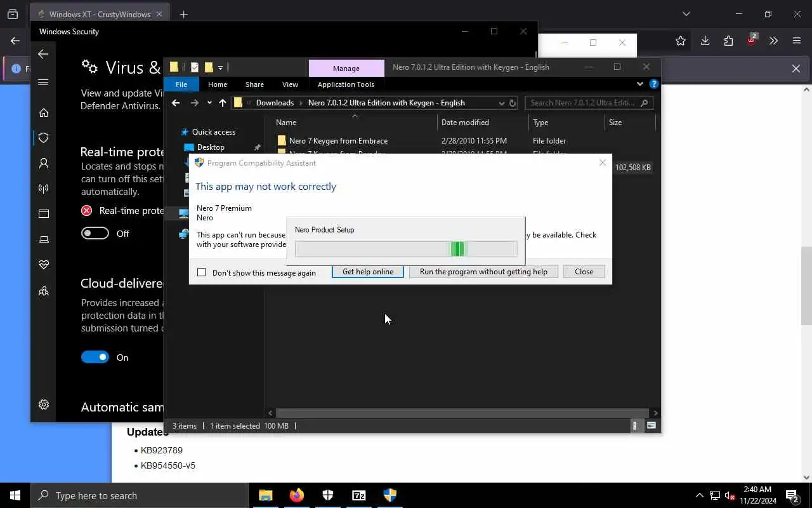Open browser downloads icon

705,41
